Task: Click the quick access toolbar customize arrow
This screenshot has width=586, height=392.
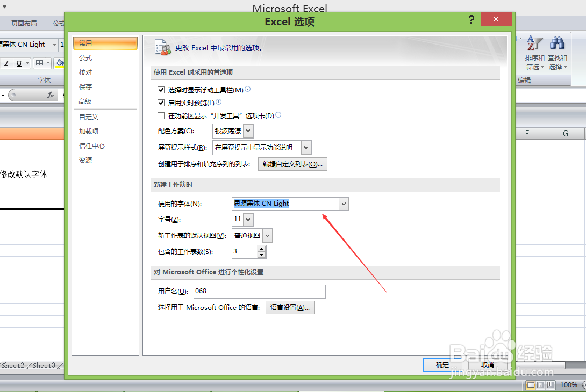Action: click(x=4, y=7)
